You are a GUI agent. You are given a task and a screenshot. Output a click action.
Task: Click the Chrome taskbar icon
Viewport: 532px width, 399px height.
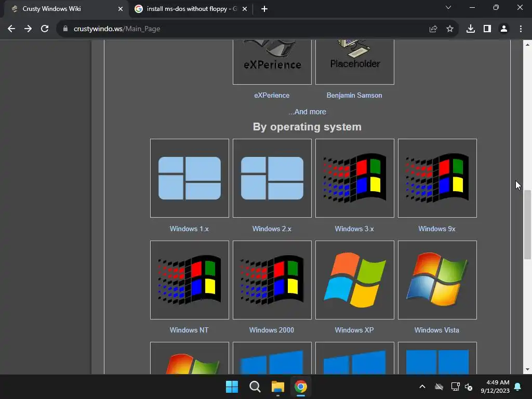(x=301, y=387)
